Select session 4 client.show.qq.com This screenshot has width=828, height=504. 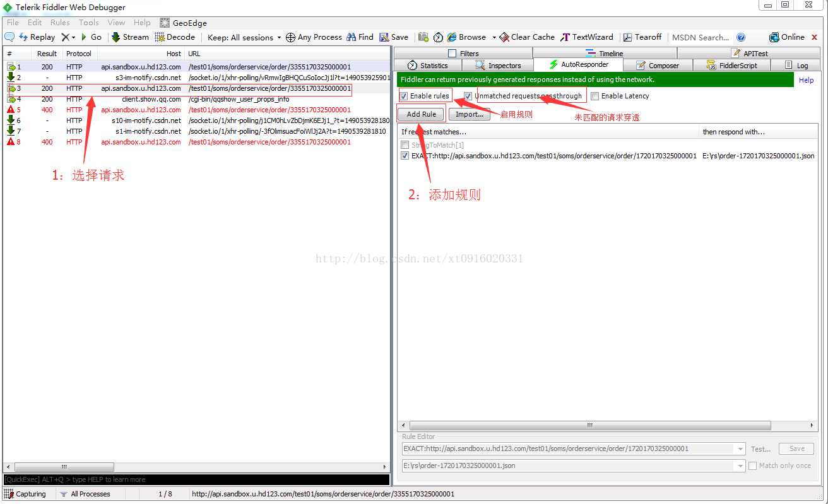click(x=196, y=99)
